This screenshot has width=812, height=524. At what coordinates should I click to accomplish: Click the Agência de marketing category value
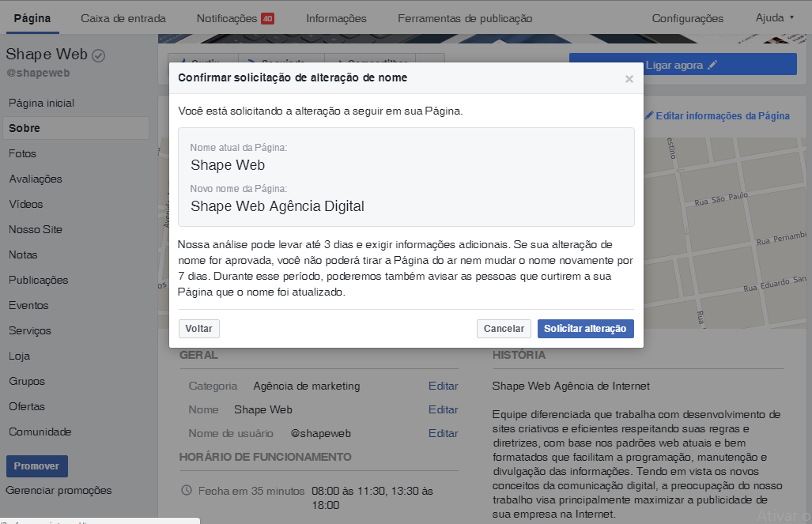click(307, 386)
